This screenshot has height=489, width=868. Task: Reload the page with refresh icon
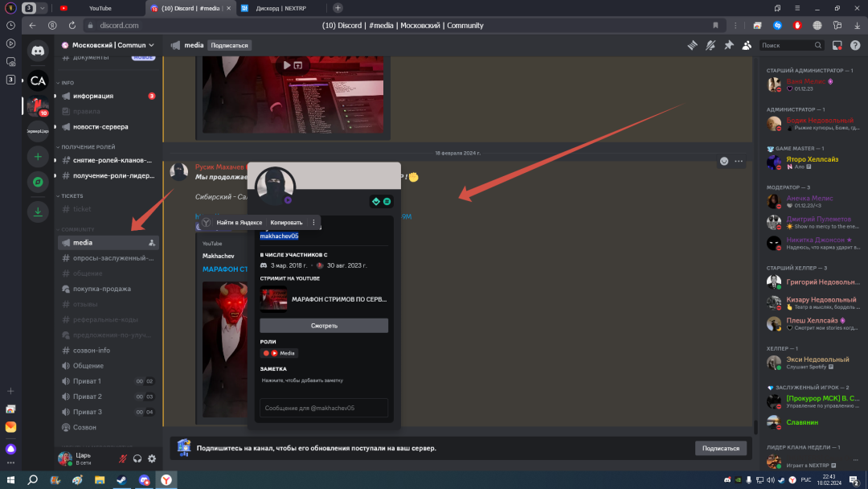pos(72,26)
